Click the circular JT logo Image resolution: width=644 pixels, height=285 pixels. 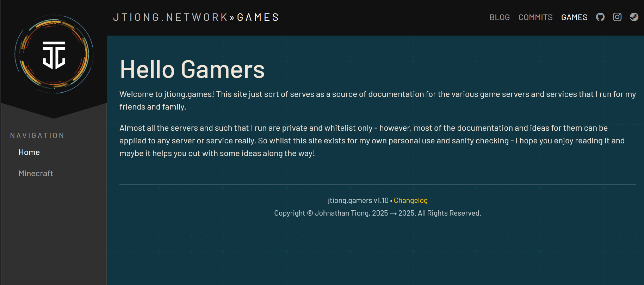(x=54, y=54)
